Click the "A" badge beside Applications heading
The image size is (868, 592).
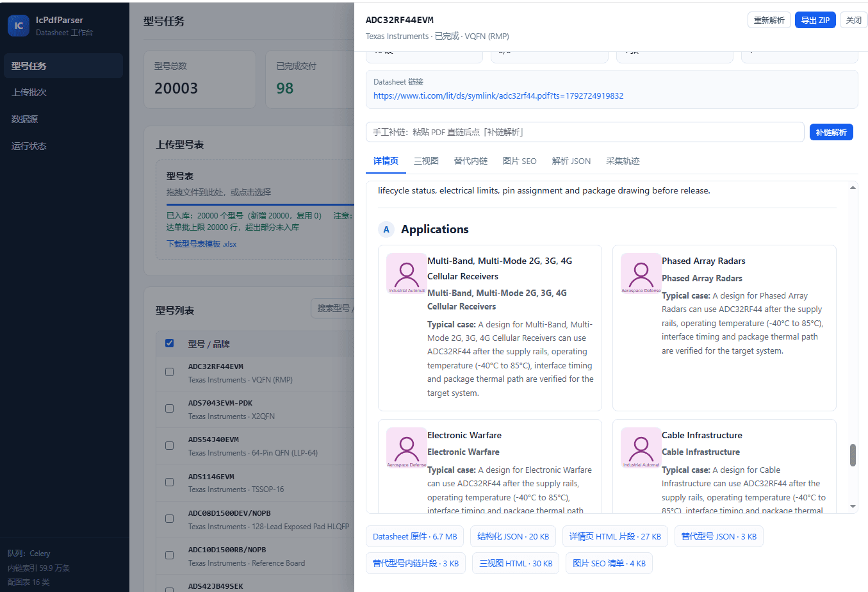tap(386, 229)
